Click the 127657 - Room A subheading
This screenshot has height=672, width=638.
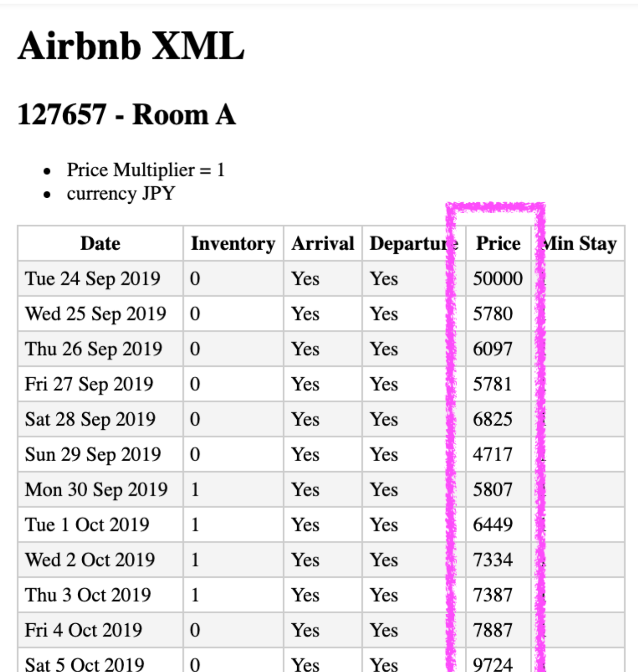126,114
